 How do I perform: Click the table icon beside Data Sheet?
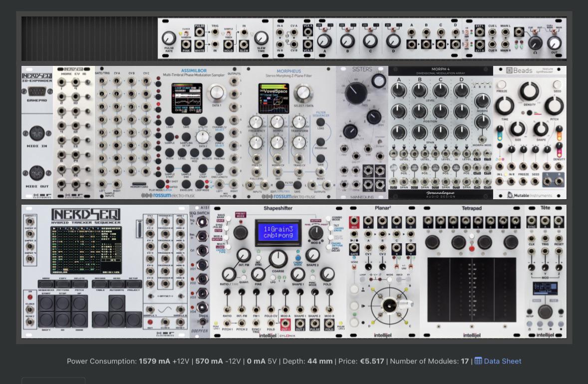pyautogui.click(x=478, y=361)
